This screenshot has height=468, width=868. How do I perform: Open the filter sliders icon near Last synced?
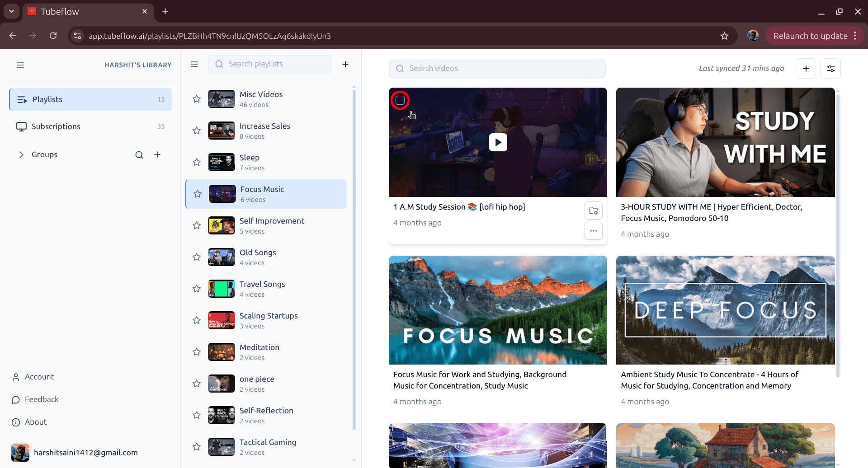(831, 68)
